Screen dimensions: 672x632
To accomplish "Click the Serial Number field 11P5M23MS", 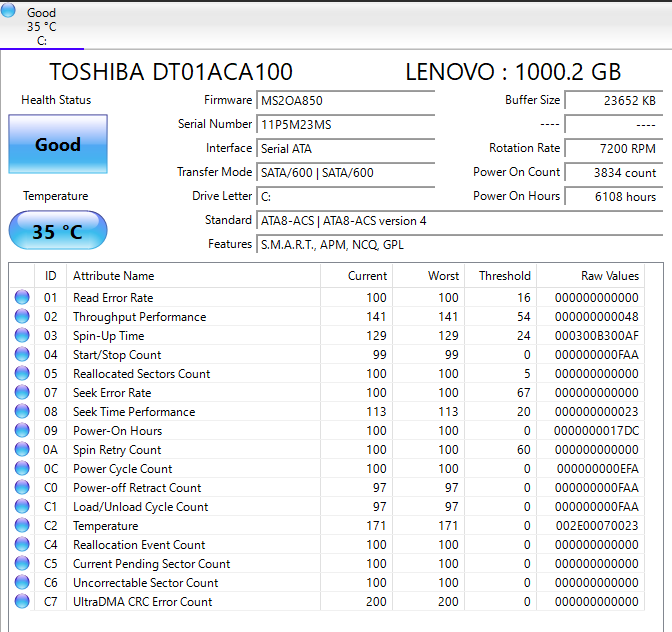I will 345,125.
